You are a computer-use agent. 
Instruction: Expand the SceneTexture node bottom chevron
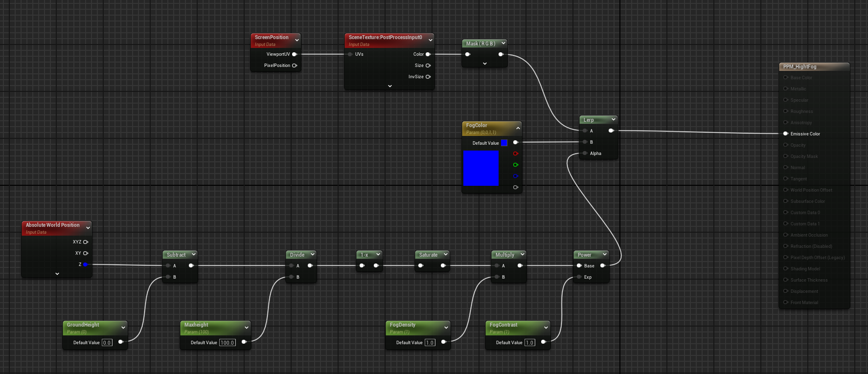point(390,86)
